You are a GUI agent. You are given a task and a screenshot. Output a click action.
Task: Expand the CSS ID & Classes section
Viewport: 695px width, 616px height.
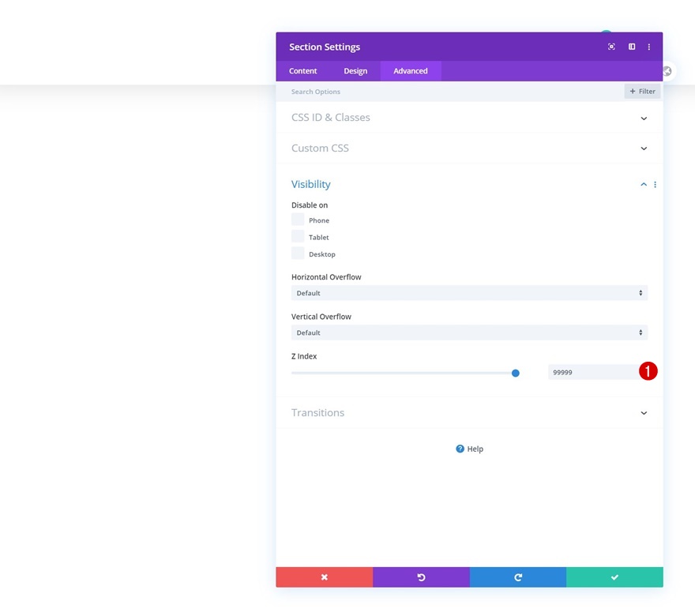tap(469, 118)
